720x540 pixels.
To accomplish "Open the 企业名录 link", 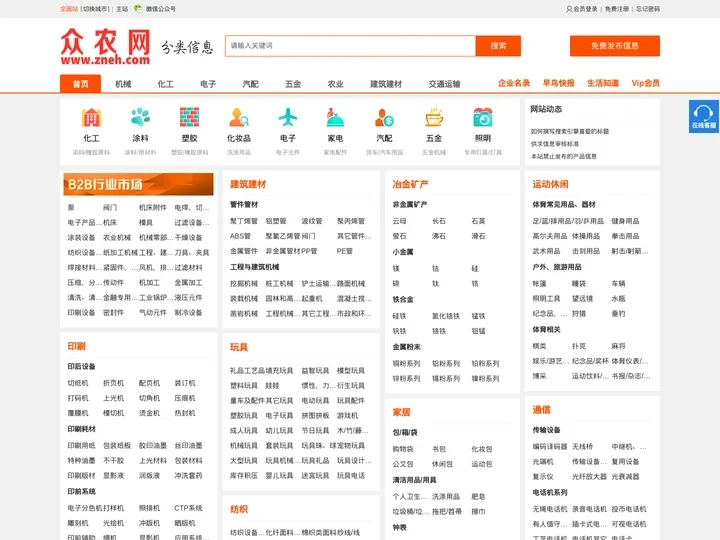I will (x=514, y=83).
